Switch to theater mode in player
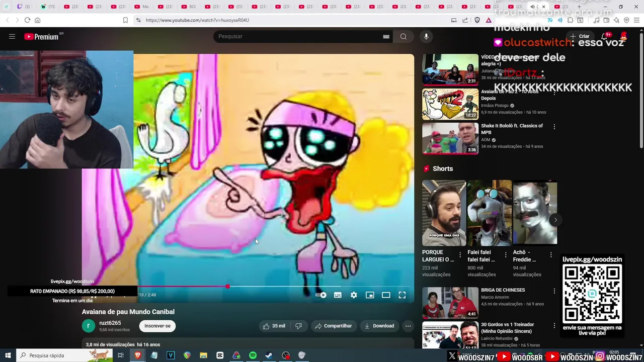The height and width of the screenshot is (362, 644). 386,295
